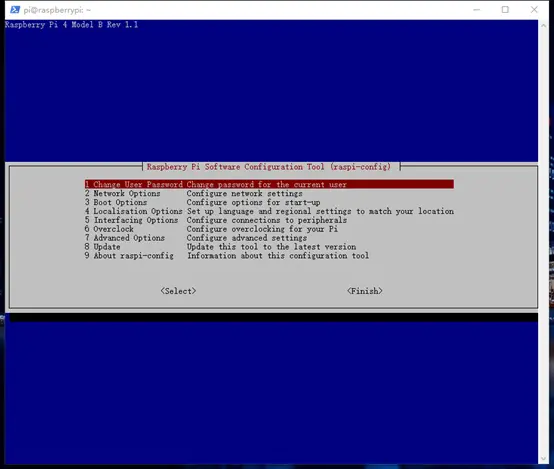Click the pi@raspberrypi window title
The height and width of the screenshot is (469, 554).
pos(57,10)
